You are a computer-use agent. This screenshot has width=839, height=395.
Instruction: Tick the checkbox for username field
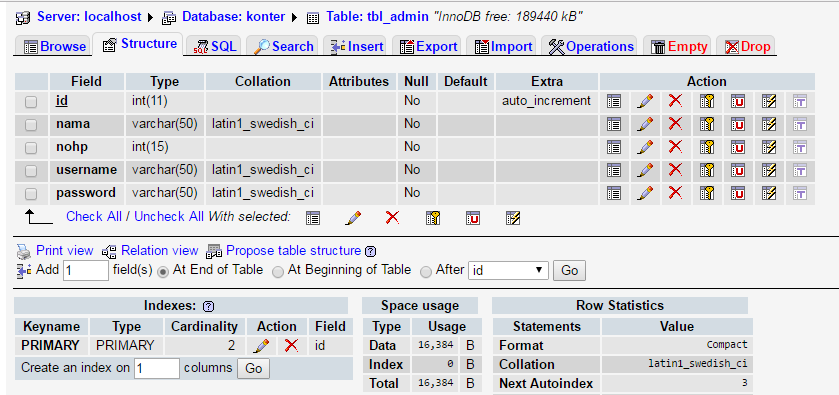pos(31,171)
